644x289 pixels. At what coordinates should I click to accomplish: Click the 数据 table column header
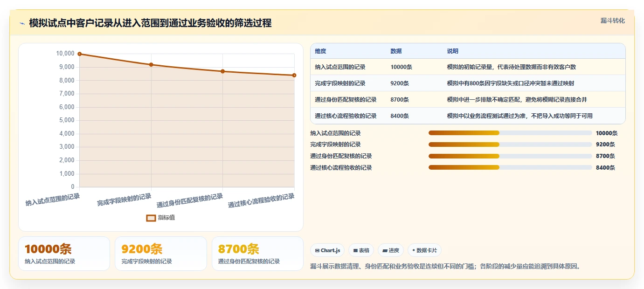396,51
